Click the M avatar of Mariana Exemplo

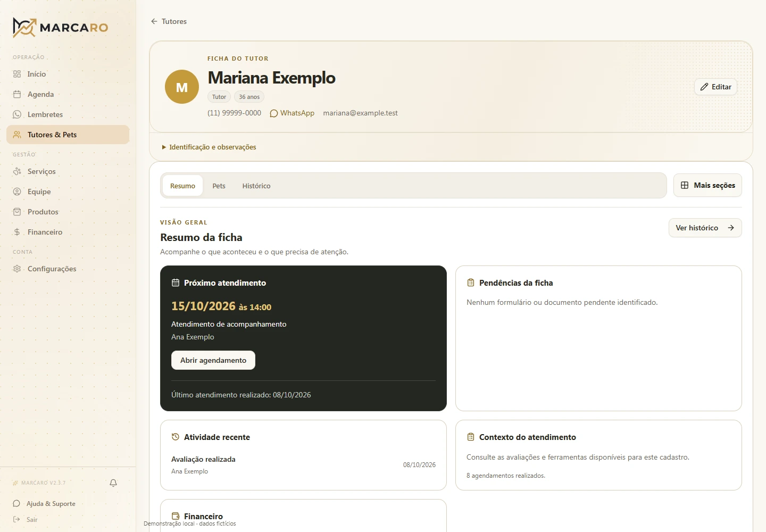click(182, 87)
